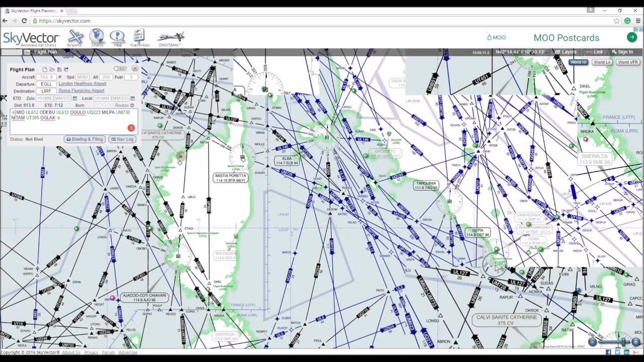644x362 pixels.
Task: Select the Charts globe icon
Action: coord(97,36)
